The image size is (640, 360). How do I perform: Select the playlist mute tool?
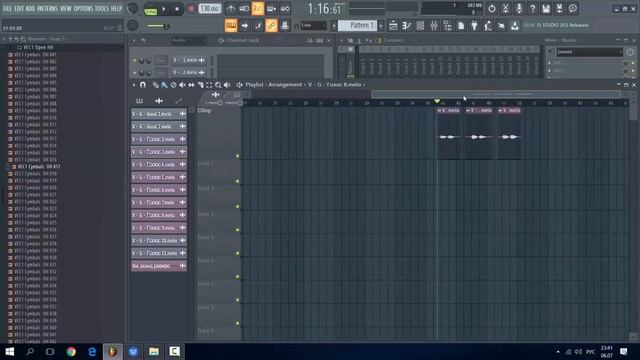click(182, 85)
